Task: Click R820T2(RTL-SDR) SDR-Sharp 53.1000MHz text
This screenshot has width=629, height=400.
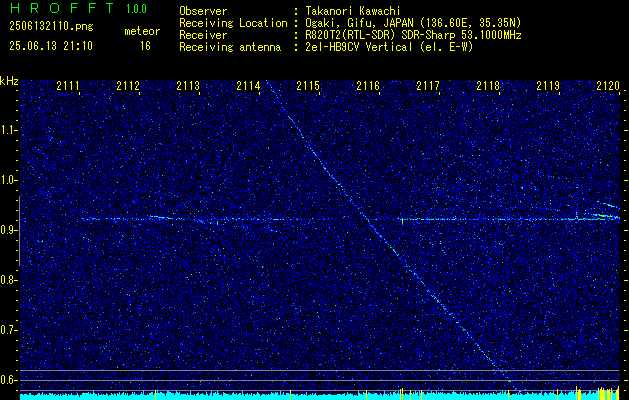Action: [412, 35]
